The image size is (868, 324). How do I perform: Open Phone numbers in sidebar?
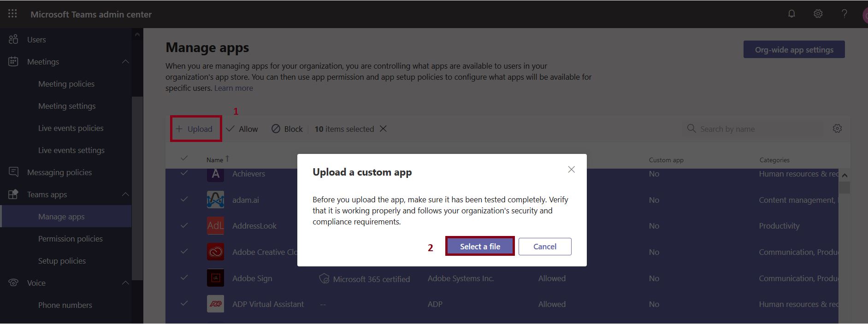coord(66,305)
